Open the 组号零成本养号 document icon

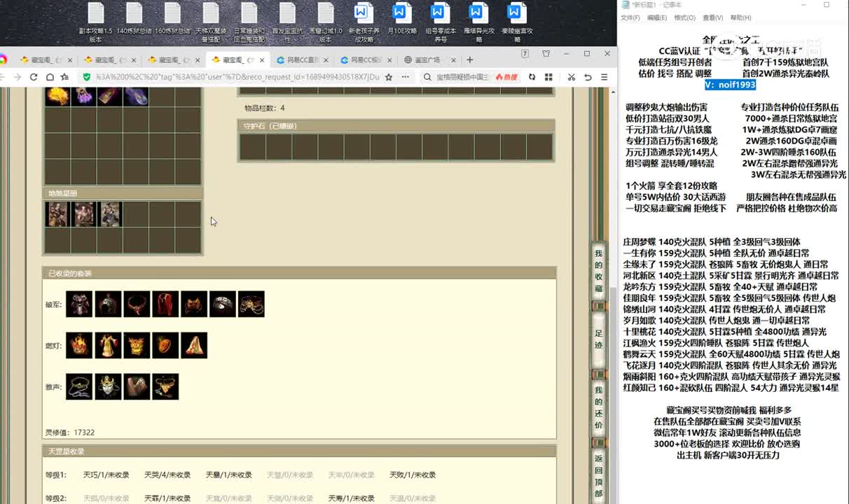(441, 22)
